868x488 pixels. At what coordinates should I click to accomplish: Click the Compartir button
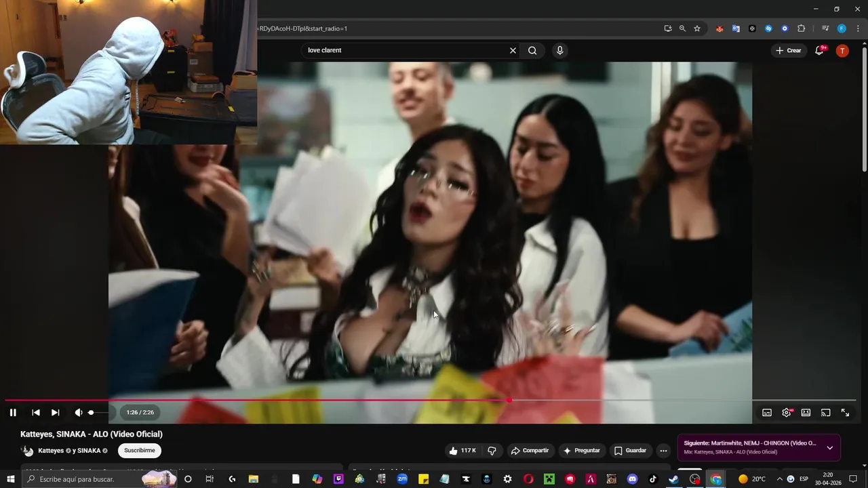[x=530, y=451]
